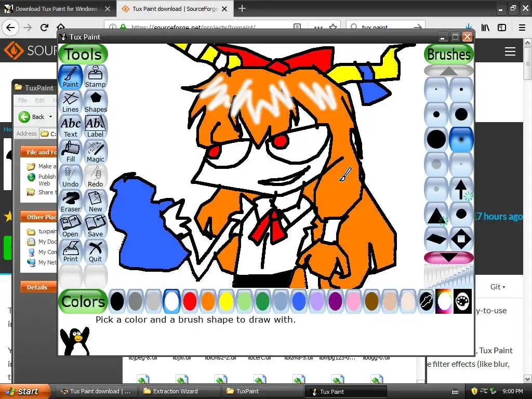This screenshot has width=532, height=399.
Task: Open a saved drawing with Open
Action: [71, 227]
